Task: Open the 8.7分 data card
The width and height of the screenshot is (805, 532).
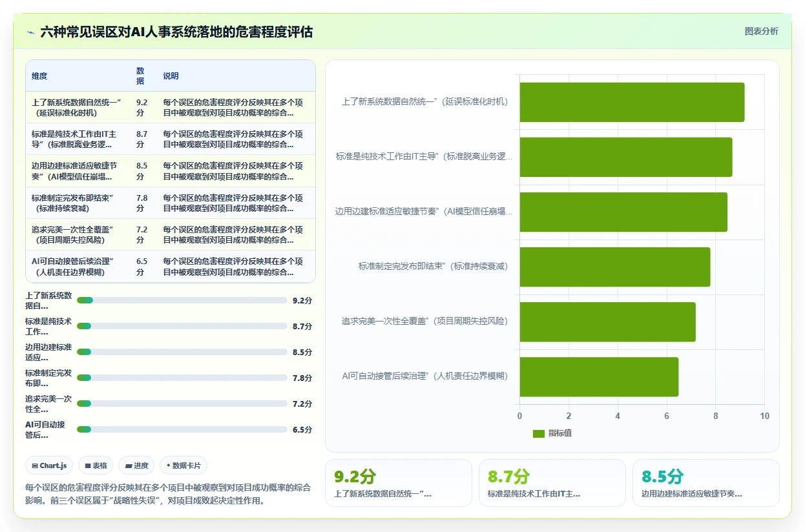Action: (x=552, y=483)
